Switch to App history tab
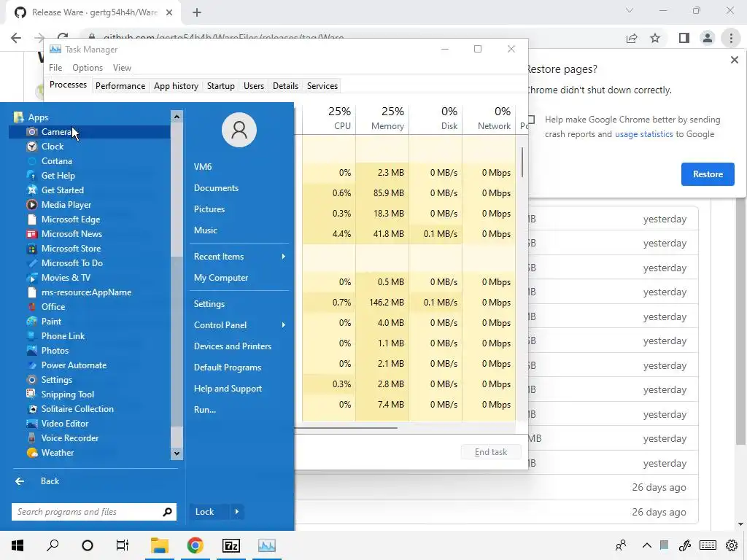This screenshot has height=560, width=747. 176,86
